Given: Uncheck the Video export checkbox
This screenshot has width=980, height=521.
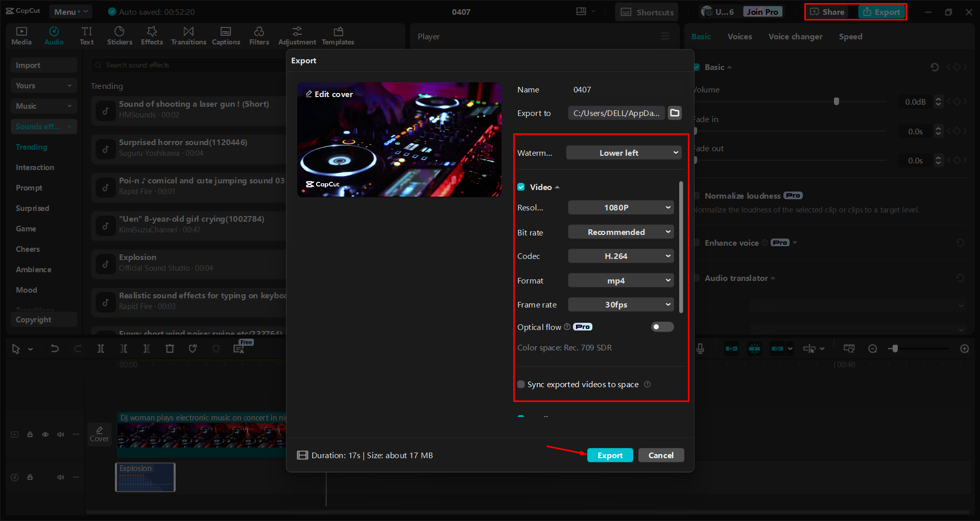Looking at the screenshot, I should [521, 187].
